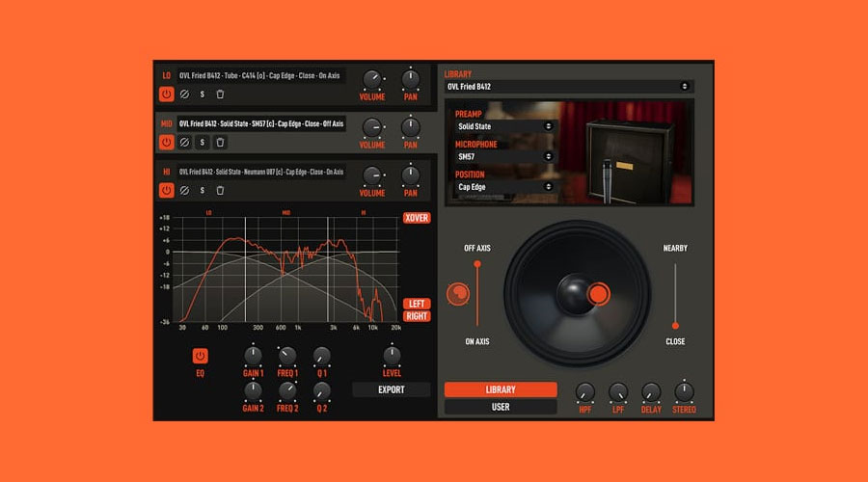Click the GAIN 1 knob
The width and height of the screenshot is (868, 482).
(253, 356)
